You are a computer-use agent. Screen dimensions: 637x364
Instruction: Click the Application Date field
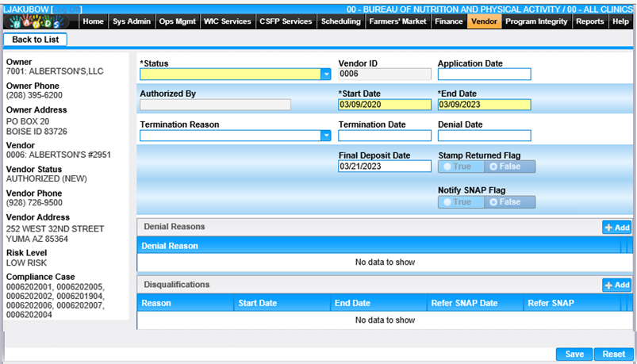click(484, 74)
